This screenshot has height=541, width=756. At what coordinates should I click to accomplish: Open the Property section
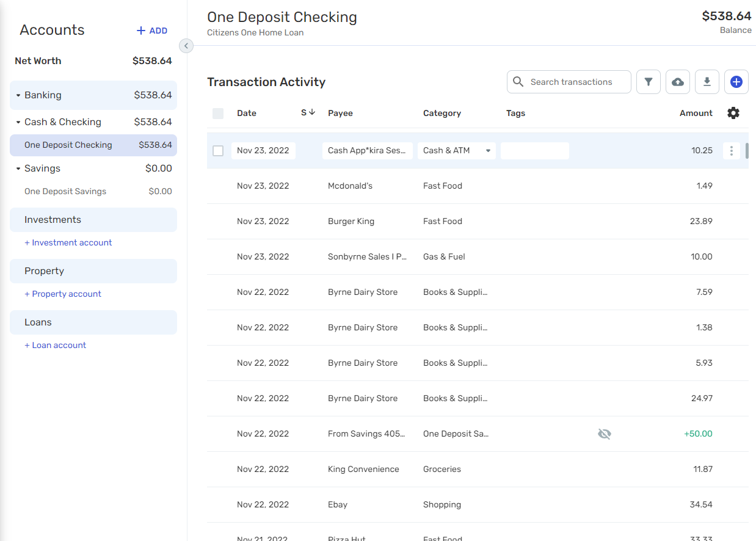click(x=93, y=271)
